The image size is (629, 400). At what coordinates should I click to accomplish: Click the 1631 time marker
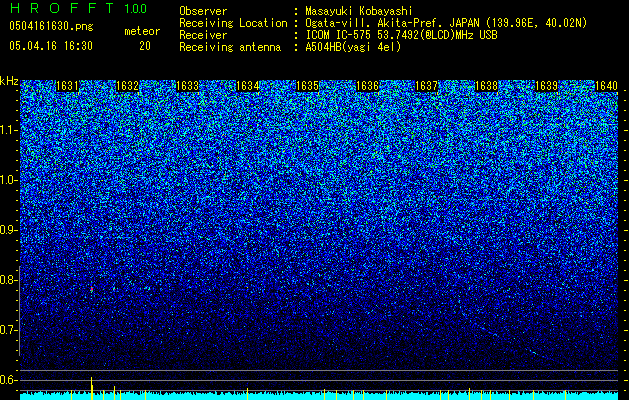click(67, 86)
